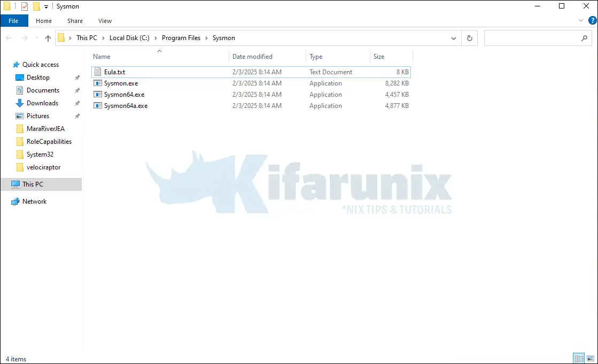Click This PC in address breadcrumb

pos(87,38)
